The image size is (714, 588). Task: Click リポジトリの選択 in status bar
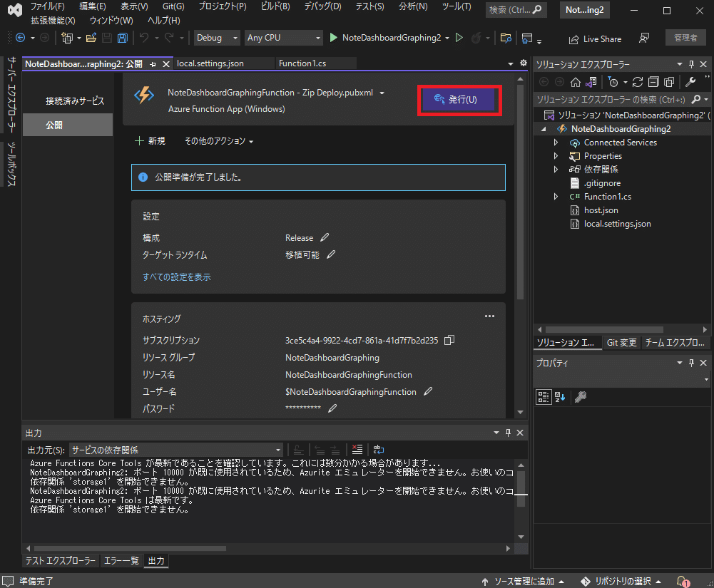click(621, 581)
